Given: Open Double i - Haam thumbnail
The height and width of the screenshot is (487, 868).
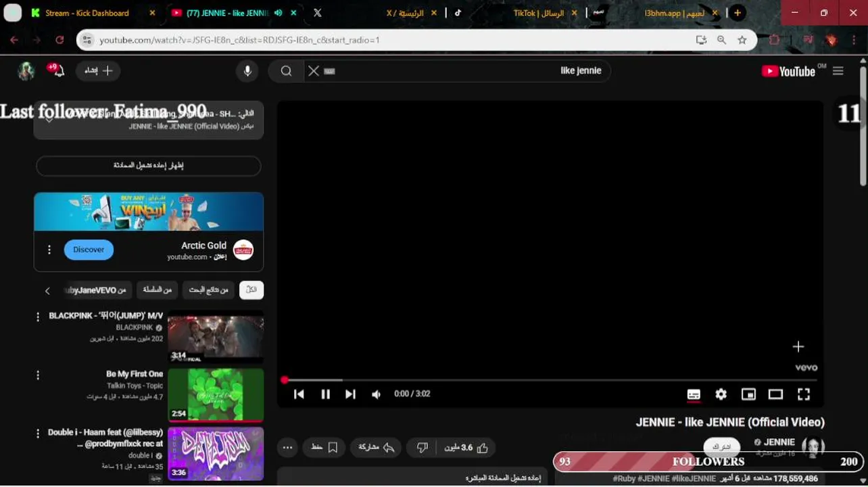Looking at the screenshot, I should 216,453.
